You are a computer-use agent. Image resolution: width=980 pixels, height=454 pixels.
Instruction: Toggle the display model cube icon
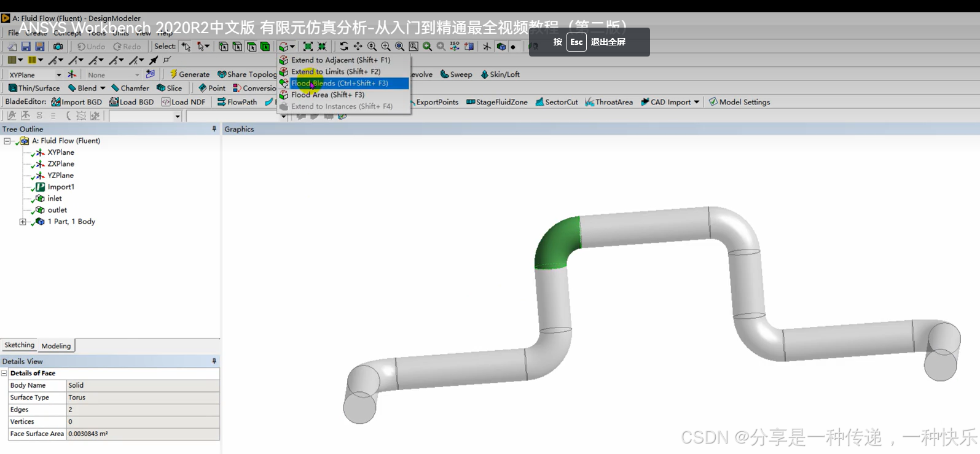pyautogui.click(x=501, y=46)
